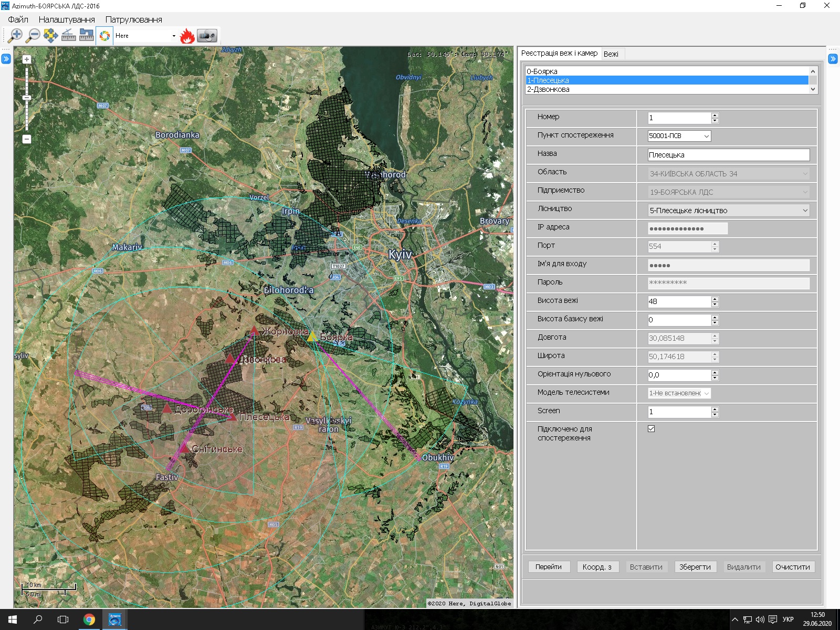
Task: Select the pan map arrows tool
Action: pyautogui.click(x=51, y=36)
